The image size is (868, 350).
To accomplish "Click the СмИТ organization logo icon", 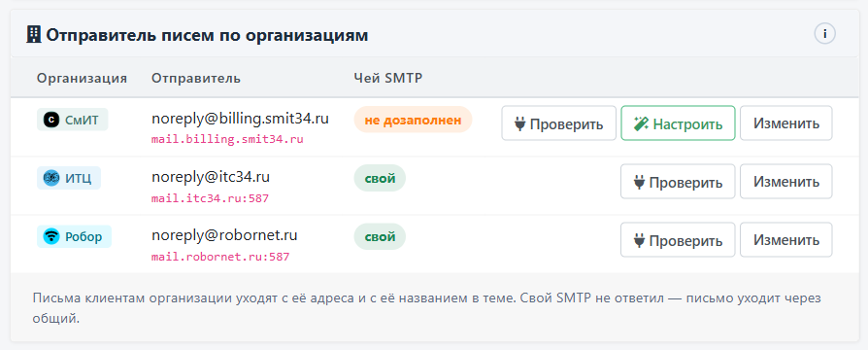I will [51, 120].
